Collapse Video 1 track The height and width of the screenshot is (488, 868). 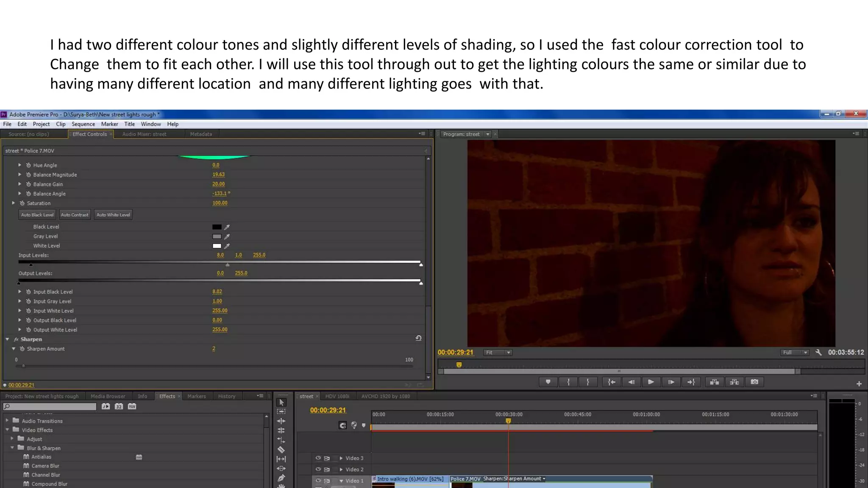pos(341,481)
